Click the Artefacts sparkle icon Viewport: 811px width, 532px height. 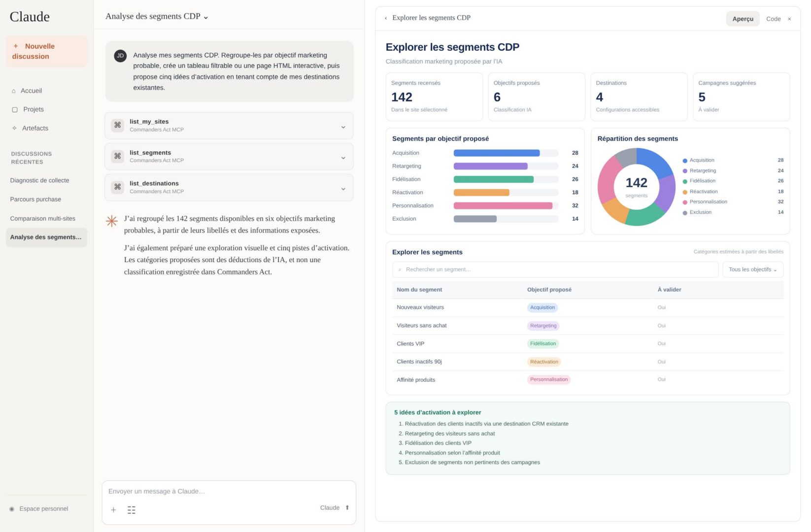(x=14, y=128)
